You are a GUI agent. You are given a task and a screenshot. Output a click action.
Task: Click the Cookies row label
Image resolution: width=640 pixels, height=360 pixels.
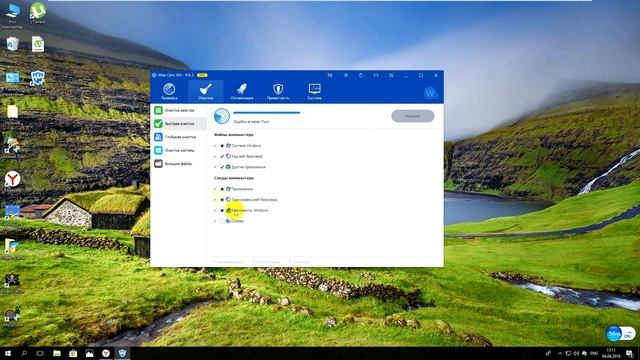238,221
